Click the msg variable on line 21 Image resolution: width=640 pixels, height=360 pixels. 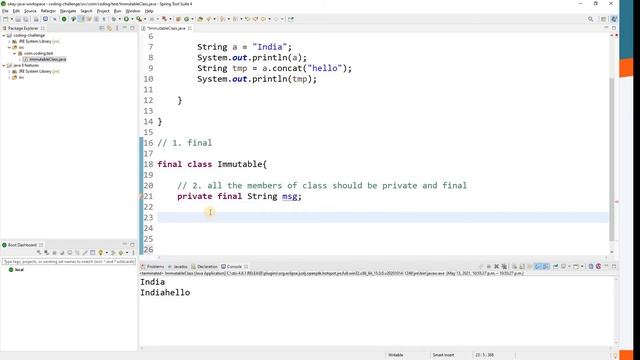coord(289,196)
